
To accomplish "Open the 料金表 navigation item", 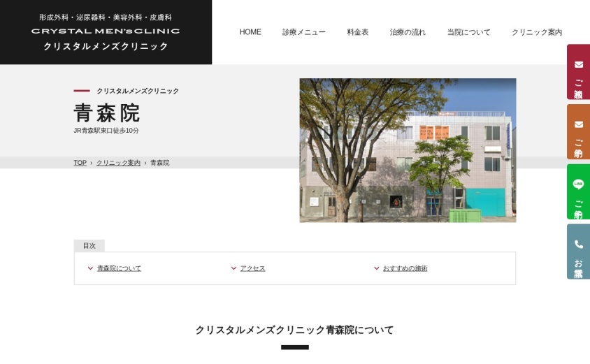I will click(x=357, y=32).
